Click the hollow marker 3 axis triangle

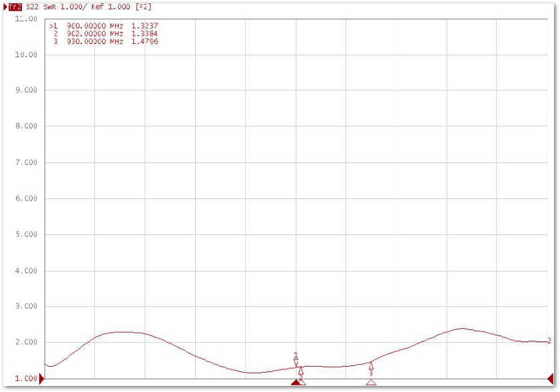click(x=371, y=382)
